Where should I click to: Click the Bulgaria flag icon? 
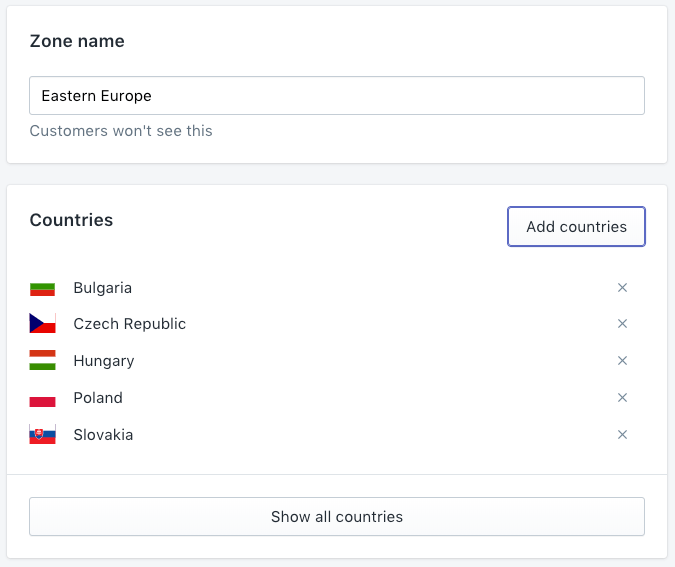(42, 289)
